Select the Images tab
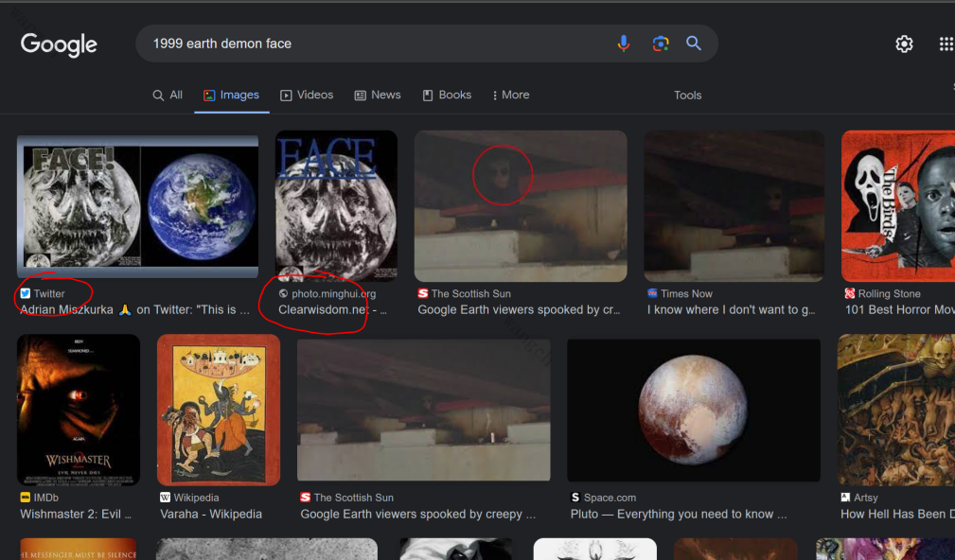The image size is (955, 560). [x=232, y=95]
